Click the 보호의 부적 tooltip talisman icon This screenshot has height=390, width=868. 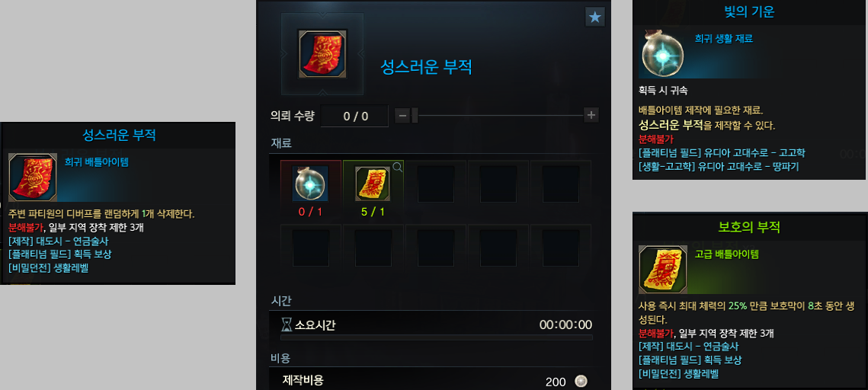pyautogui.click(x=663, y=270)
